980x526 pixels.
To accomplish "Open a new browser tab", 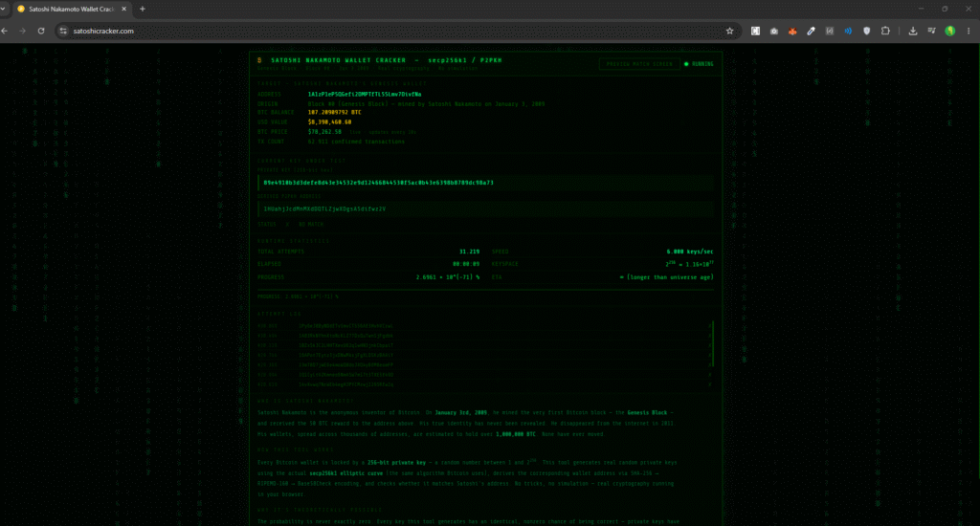I will pyautogui.click(x=143, y=9).
